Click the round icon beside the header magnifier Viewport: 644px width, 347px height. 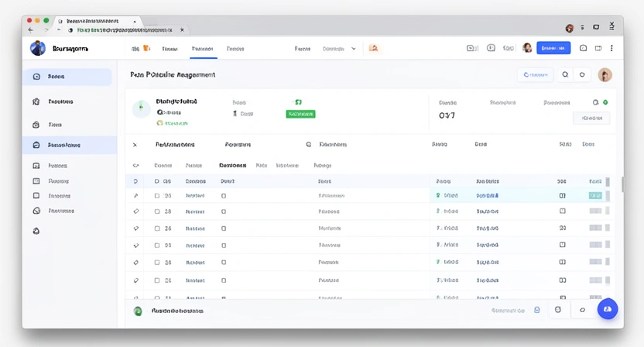(582, 75)
